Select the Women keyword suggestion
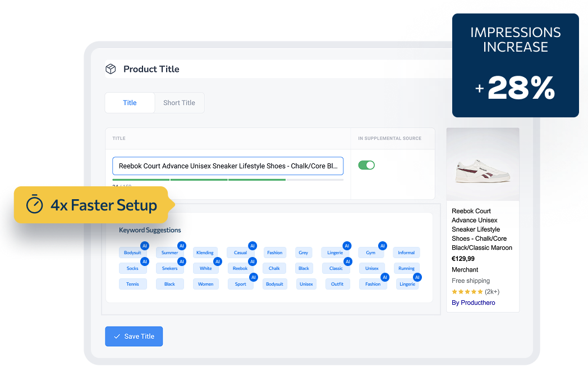Viewport: 588px width, 367px height. tap(205, 284)
